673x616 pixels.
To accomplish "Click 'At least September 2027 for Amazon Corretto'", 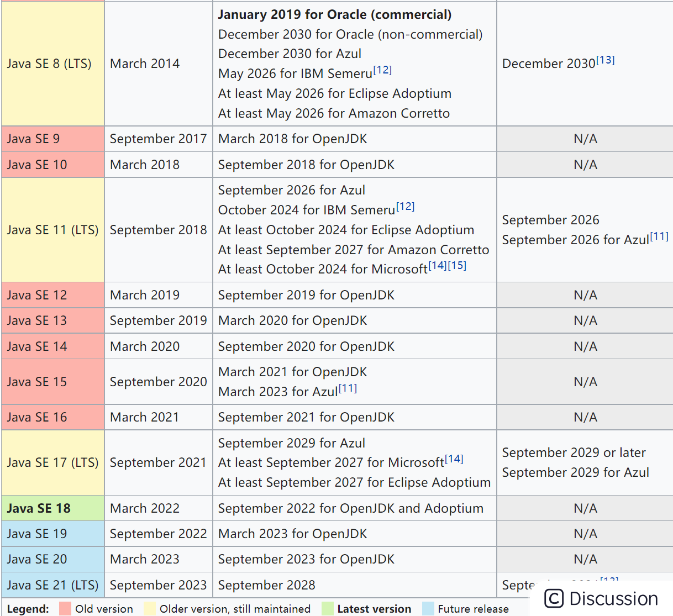I will (354, 250).
